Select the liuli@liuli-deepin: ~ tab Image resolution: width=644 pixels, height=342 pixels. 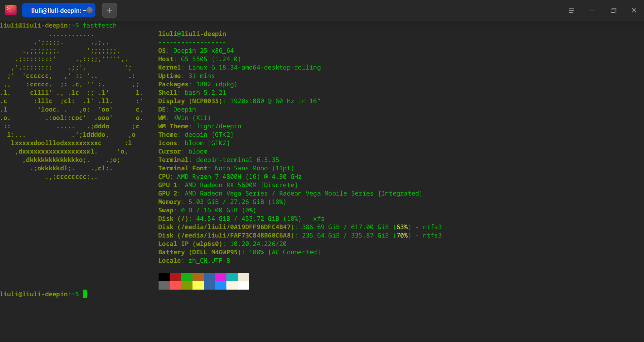(x=58, y=10)
